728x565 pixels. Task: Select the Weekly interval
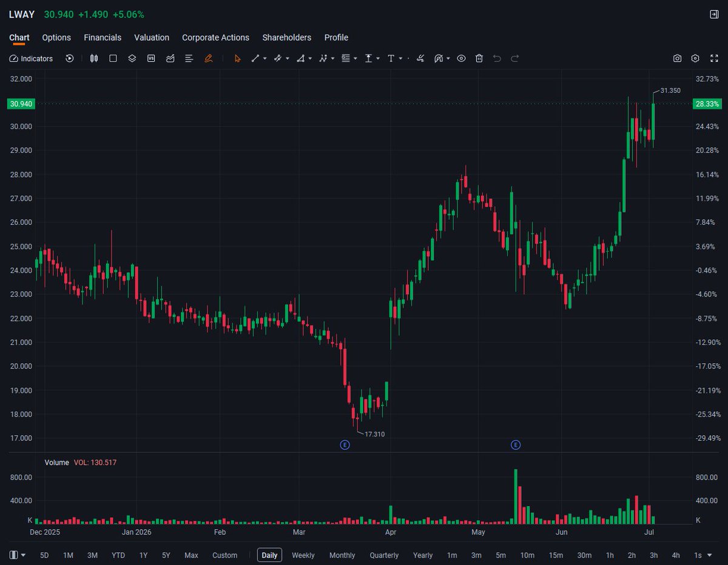click(303, 555)
